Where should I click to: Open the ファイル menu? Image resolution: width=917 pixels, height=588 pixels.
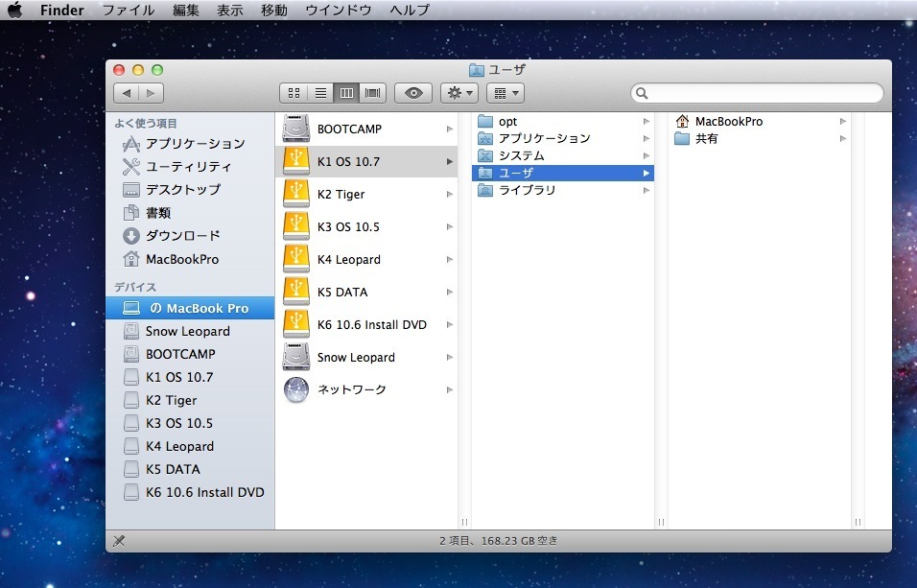pyautogui.click(x=128, y=11)
